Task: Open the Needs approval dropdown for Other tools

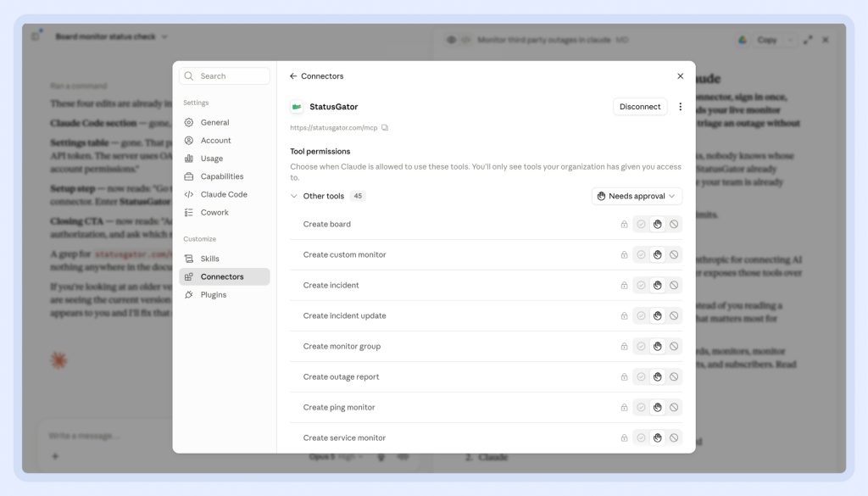Action: (x=637, y=196)
